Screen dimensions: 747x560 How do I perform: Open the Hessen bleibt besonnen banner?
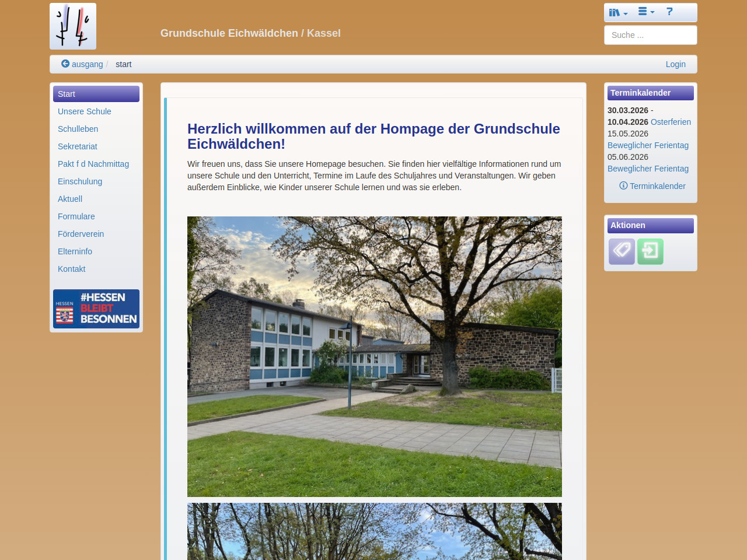coord(96,309)
